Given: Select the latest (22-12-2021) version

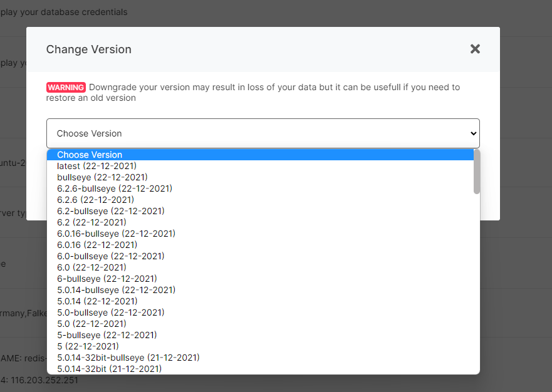Looking at the screenshot, I should [96, 166].
